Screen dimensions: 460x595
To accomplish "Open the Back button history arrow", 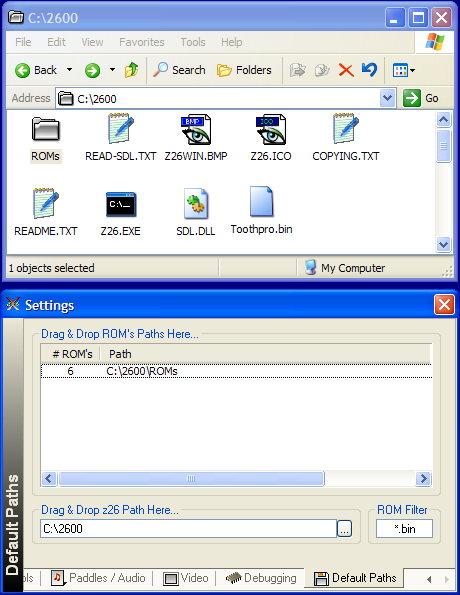I will tap(69, 70).
